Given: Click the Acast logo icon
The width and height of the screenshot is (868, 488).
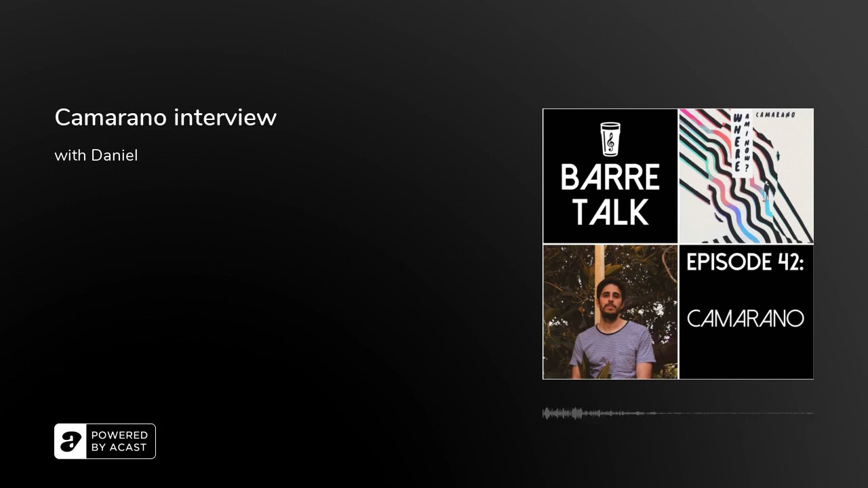Looking at the screenshot, I should (x=71, y=441).
